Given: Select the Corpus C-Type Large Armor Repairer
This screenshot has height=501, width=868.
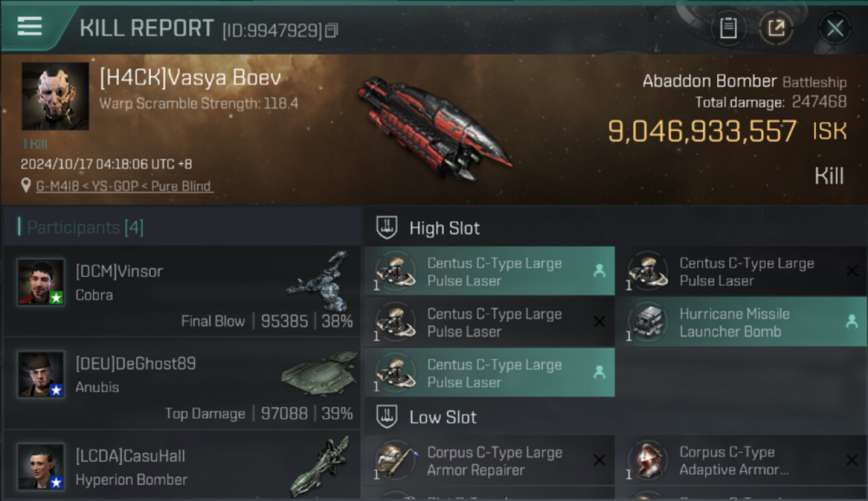Looking at the screenshot, I should pyautogui.click(x=489, y=460).
